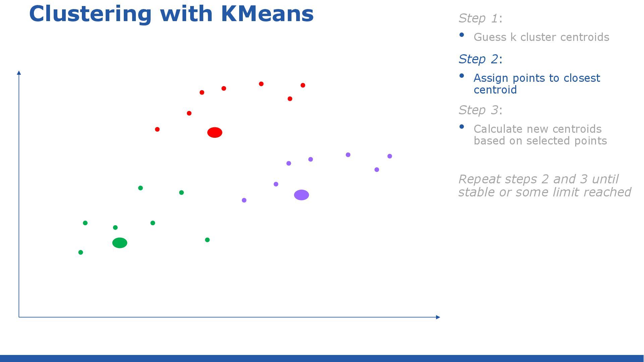
Task: Click the large green centroid ellipse
Action: click(x=120, y=243)
